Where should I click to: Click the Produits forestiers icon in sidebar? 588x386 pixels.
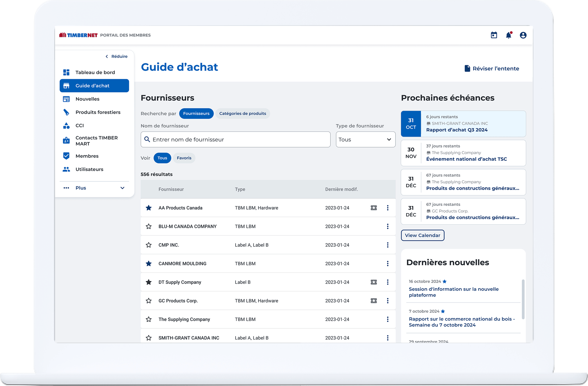click(66, 112)
